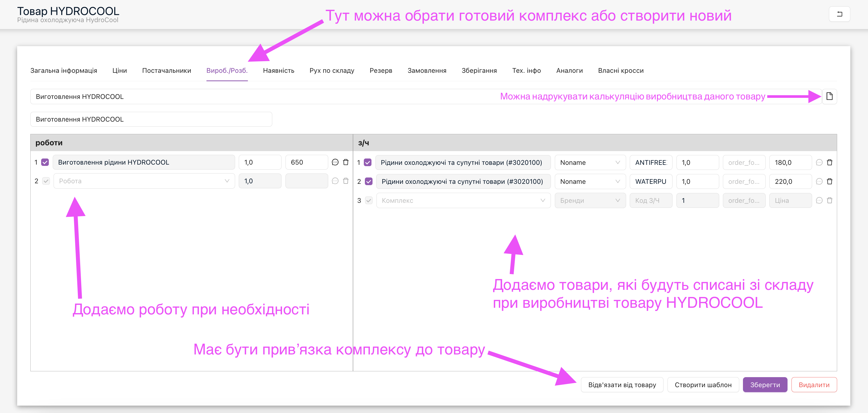The image size is (868, 413).
Task: Delete the Виготовлення рідини HYDROCOOL work row
Action: pyautogui.click(x=346, y=162)
